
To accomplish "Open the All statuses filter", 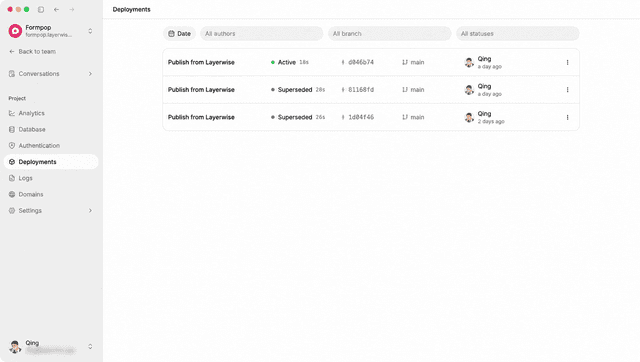I will coord(518,33).
